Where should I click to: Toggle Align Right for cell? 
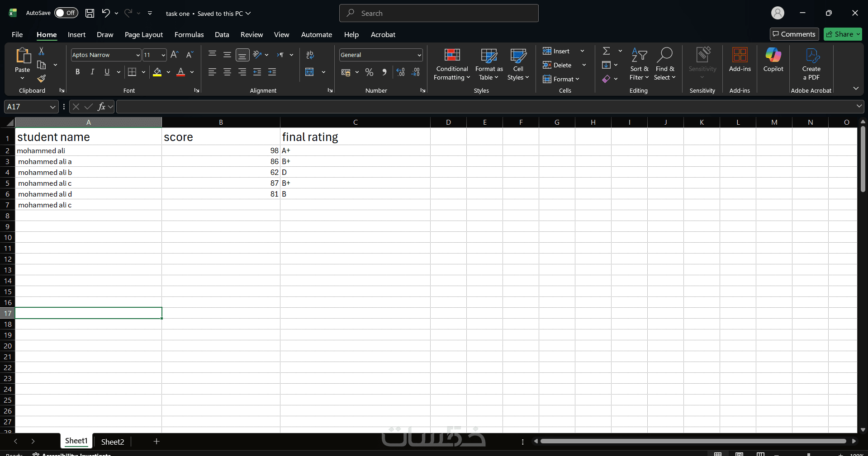(242, 72)
